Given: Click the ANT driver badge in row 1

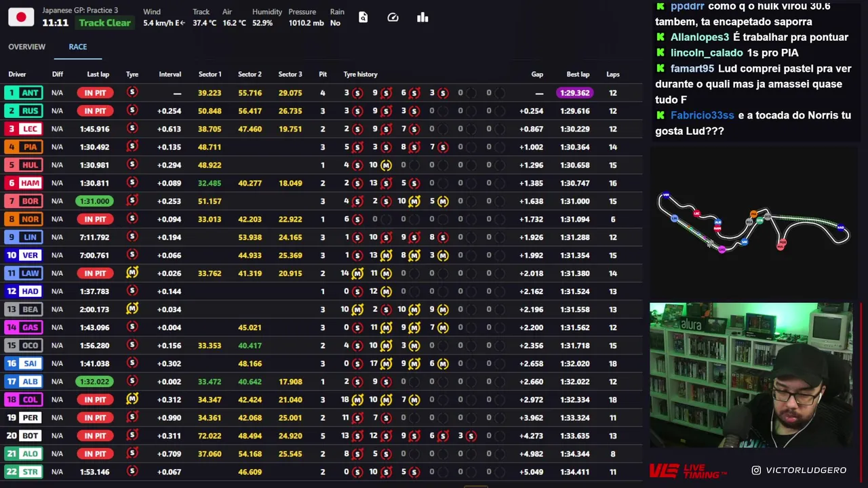Looking at the screenshot, I should [x=22, y=92].
